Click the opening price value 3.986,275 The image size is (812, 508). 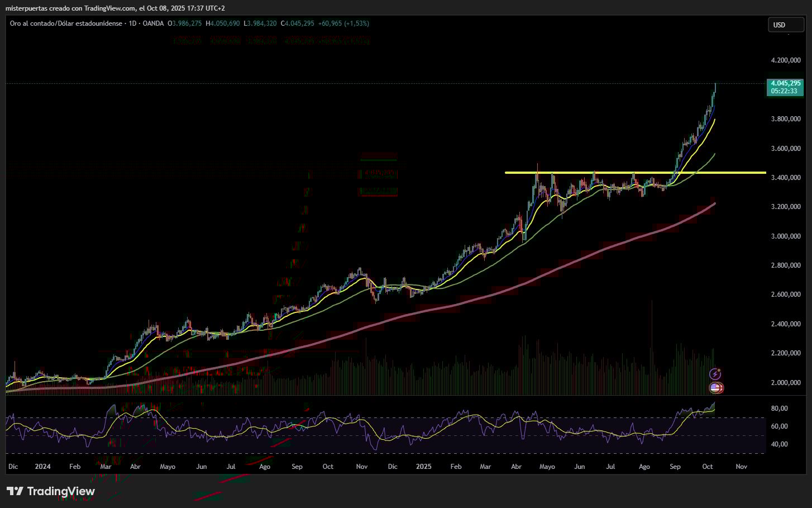[x=187, y=23]
